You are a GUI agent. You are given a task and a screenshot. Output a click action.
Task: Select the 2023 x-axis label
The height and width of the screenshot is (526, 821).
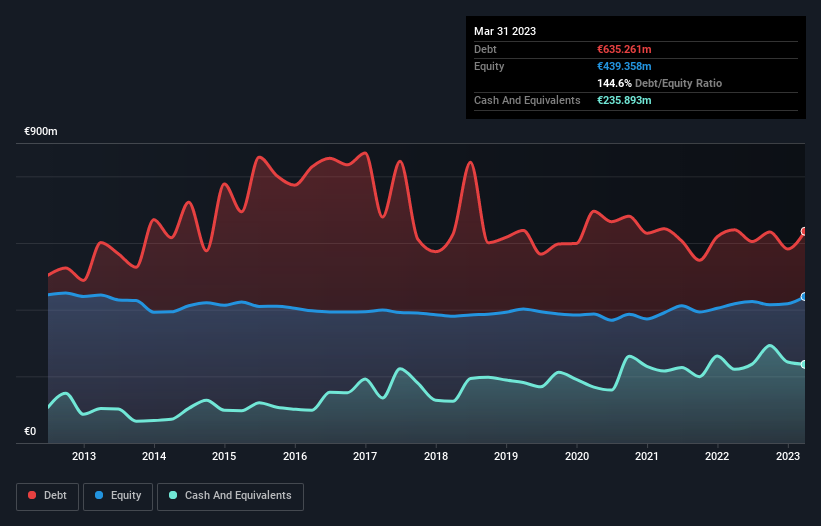click(787, 456)
